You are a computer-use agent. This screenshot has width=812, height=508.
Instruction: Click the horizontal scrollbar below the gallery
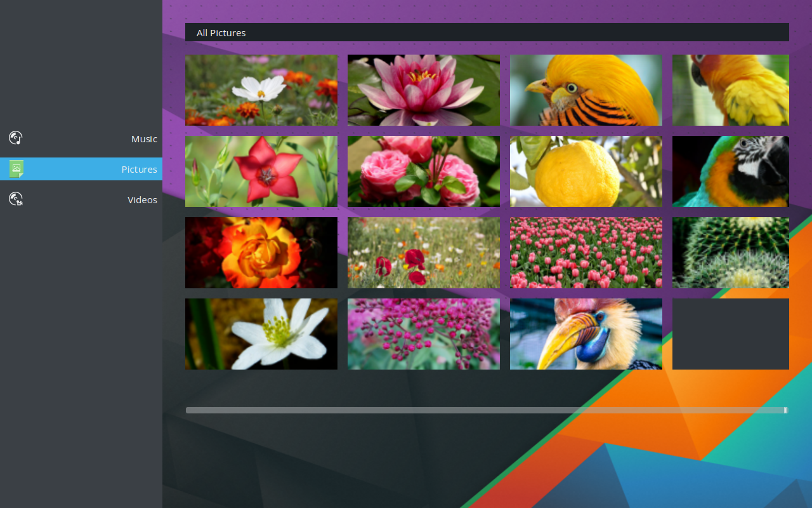tap(486, 410)
